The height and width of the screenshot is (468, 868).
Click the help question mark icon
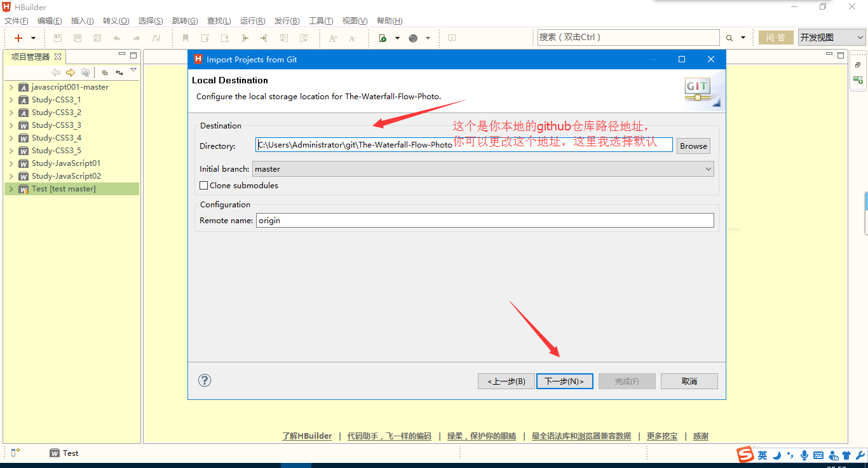click(x=205, y=380)
